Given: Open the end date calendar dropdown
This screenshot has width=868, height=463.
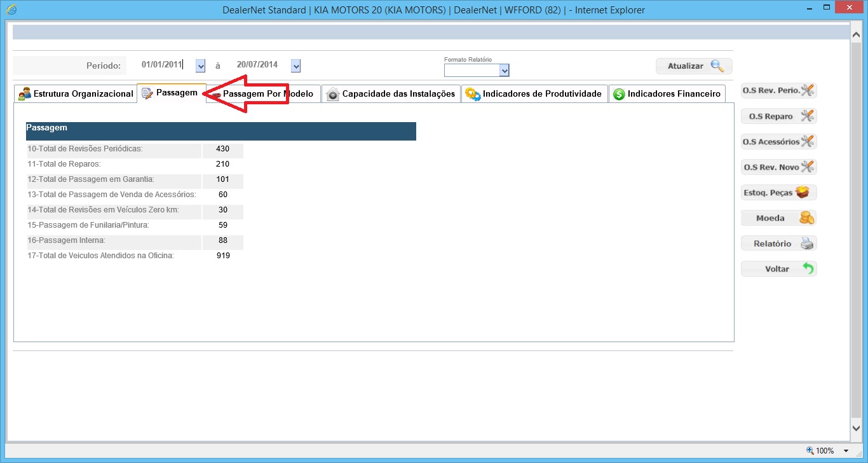Looking at the screenshot, I should tap(295, 66).
